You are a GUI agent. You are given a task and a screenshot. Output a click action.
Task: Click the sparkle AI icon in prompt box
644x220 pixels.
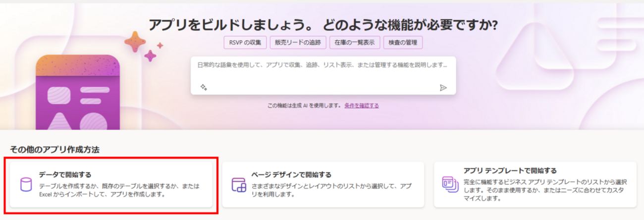[204, 87]
